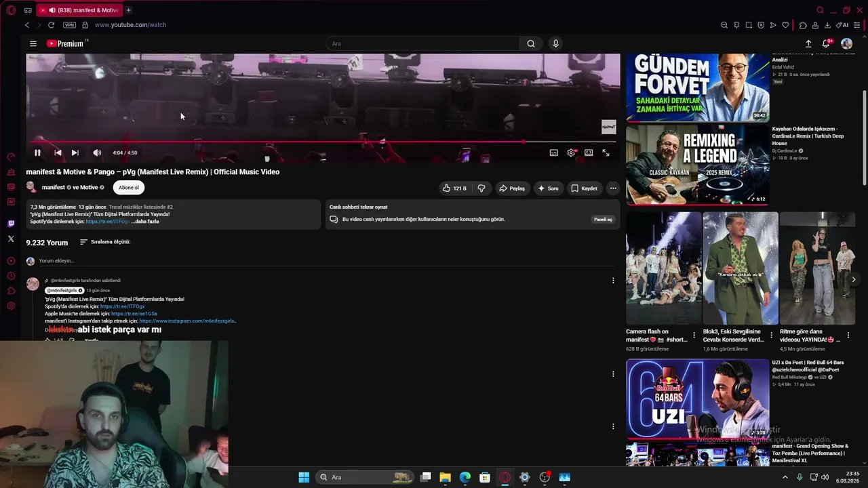Open the Instagram link in pinned comment

tap(188, 321)
